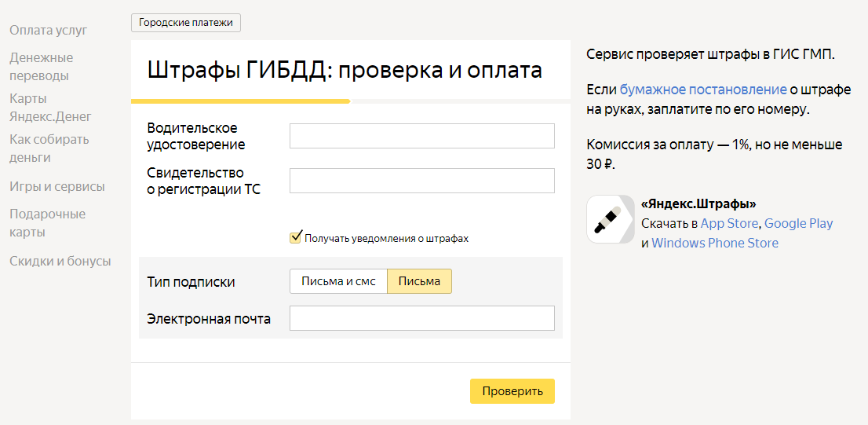Open Подарочные карты sidebar item
This screenshot has width=868, height=425.
48,223
